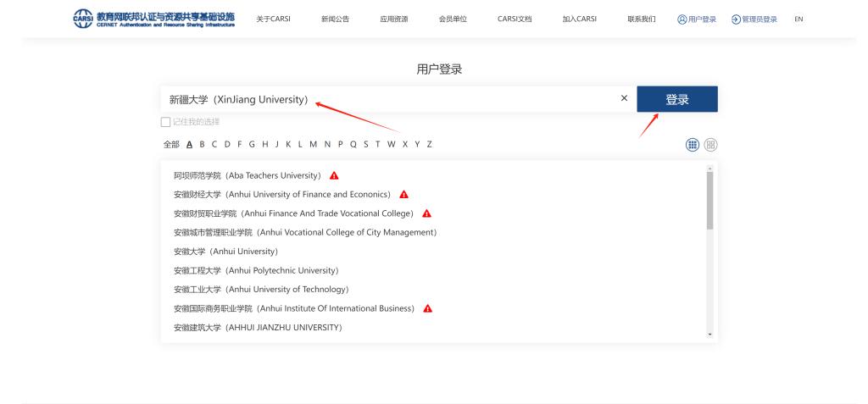Image resolution: width=868 pixels, height=404 pixels.
Task: Click warning icon beside Anhui University of Finance
Action: 403,194
